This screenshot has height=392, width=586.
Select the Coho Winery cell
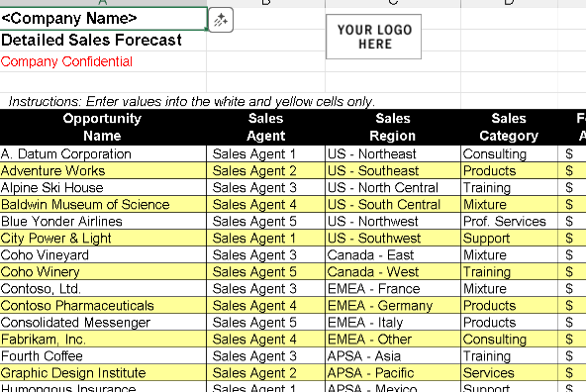[x=103, y=271]
